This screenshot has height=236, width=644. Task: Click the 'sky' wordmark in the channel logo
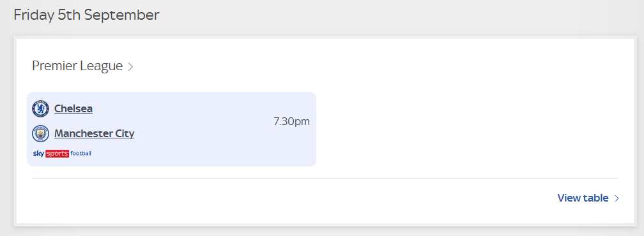pos(38,154)
